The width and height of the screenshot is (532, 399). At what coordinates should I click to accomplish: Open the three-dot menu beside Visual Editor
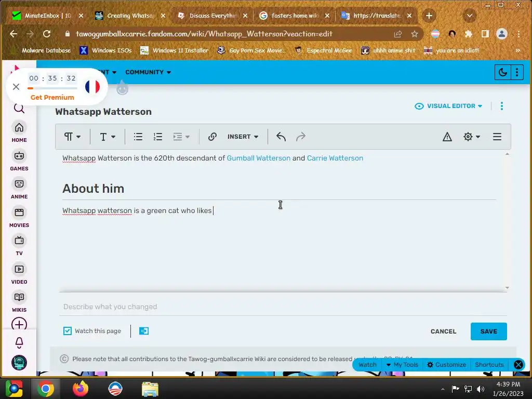click(x=502, y=106)
